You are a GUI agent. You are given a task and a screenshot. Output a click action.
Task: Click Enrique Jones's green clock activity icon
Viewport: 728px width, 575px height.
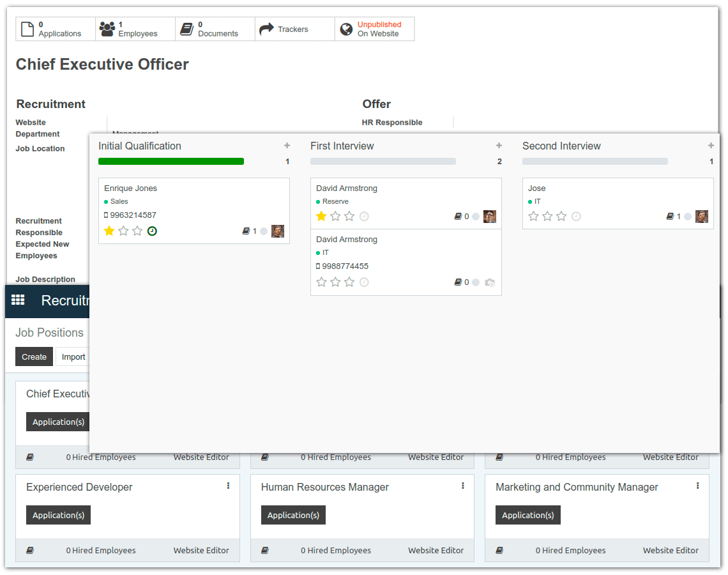(152, 231)
